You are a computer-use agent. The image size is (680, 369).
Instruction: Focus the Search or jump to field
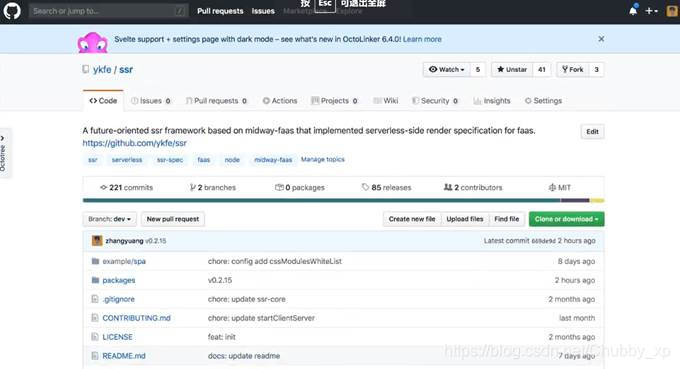pyautogui.click(x=108, y=11)
